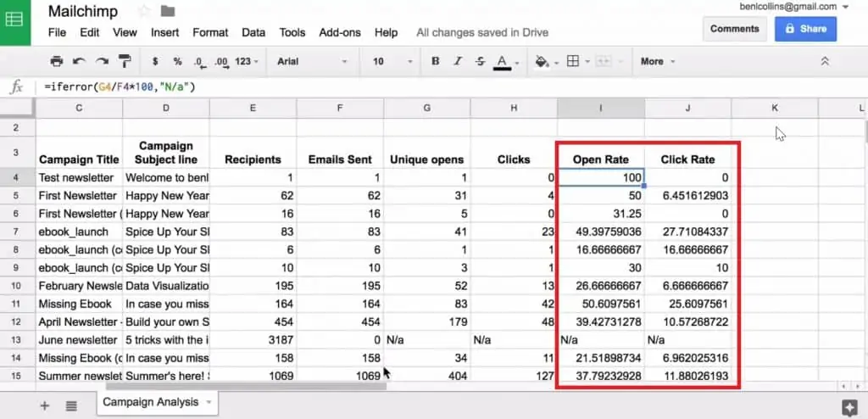Click the Open Rate header cell
868x419 pixels.
pos(601,151)
